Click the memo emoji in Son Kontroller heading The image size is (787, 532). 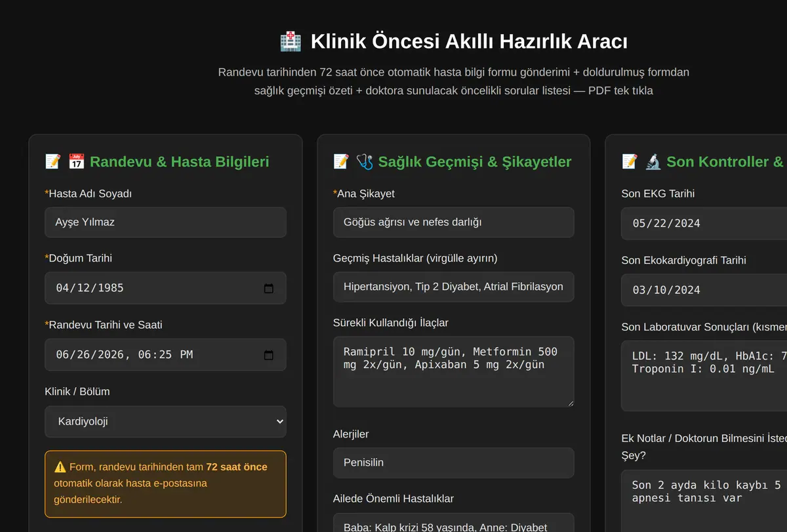pos(630,161)
